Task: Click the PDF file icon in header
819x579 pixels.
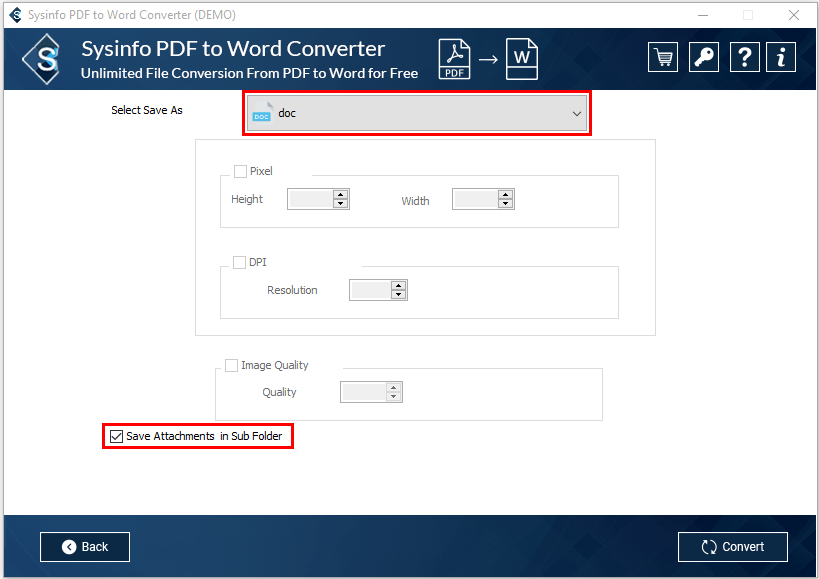Action: (455, 59)
